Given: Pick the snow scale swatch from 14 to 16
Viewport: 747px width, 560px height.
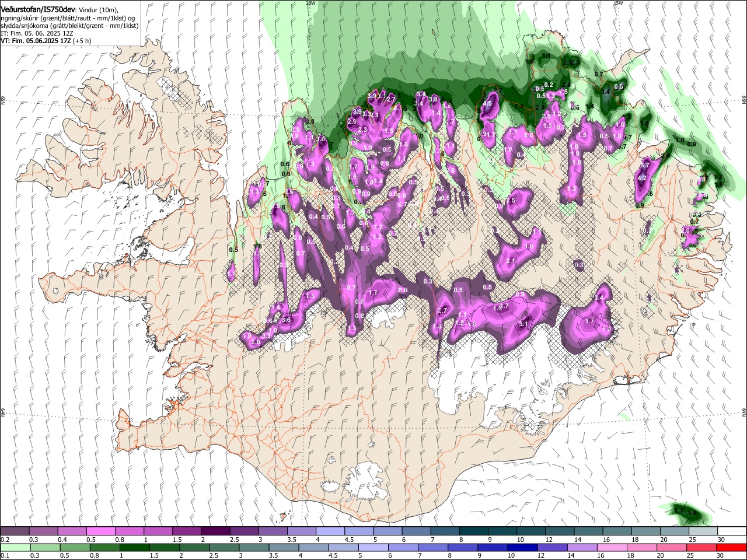Looking at the screenshot, I should click(x=588, y=531).
